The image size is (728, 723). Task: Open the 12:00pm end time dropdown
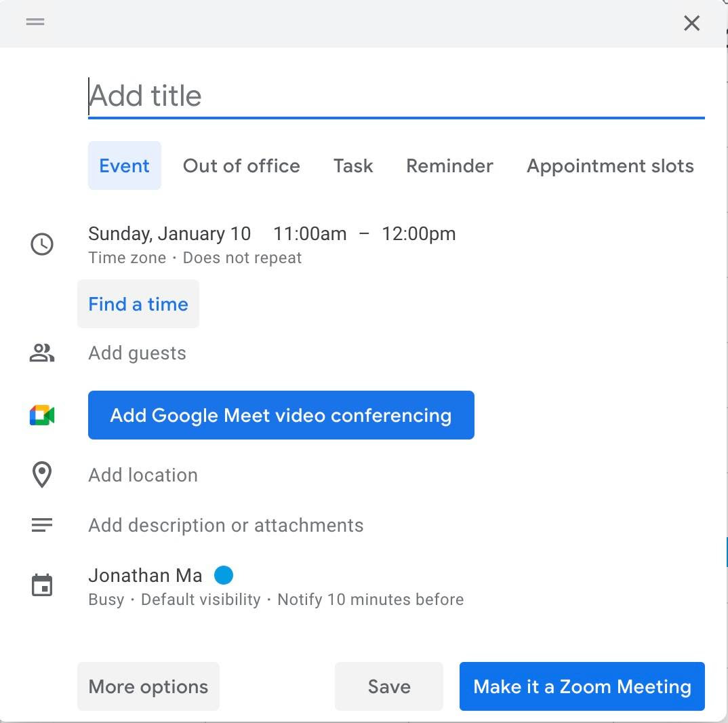(x=418, y=234)
